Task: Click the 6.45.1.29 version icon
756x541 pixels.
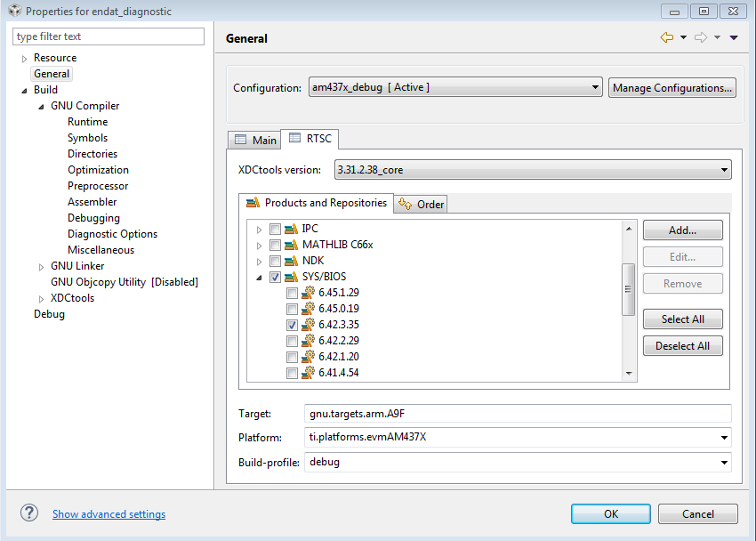Action: tap(308, 293)
